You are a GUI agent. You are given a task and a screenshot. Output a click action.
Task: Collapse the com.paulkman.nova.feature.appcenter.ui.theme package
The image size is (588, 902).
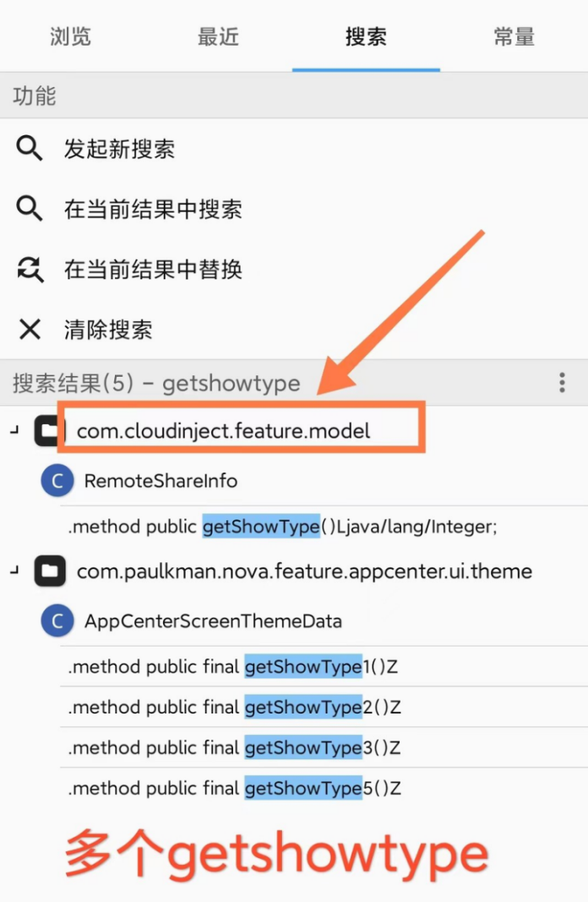click(x=14, y=571)
